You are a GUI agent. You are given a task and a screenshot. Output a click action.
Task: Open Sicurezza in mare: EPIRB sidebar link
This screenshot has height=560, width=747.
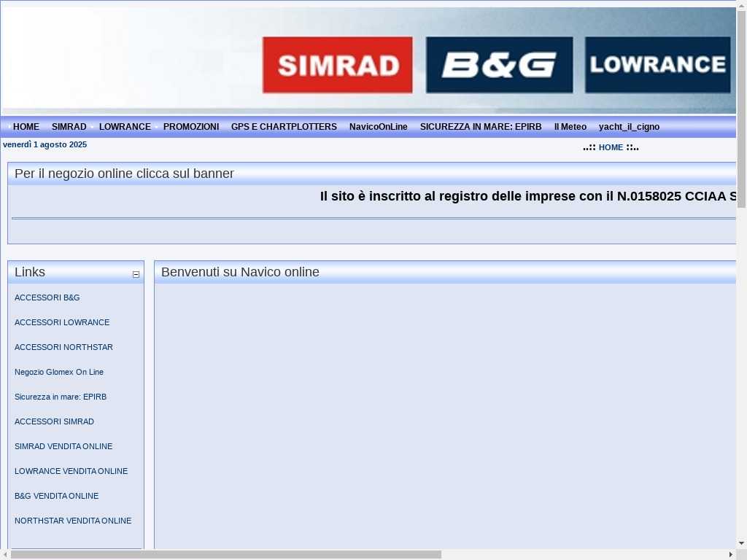(x=61, y=397)
